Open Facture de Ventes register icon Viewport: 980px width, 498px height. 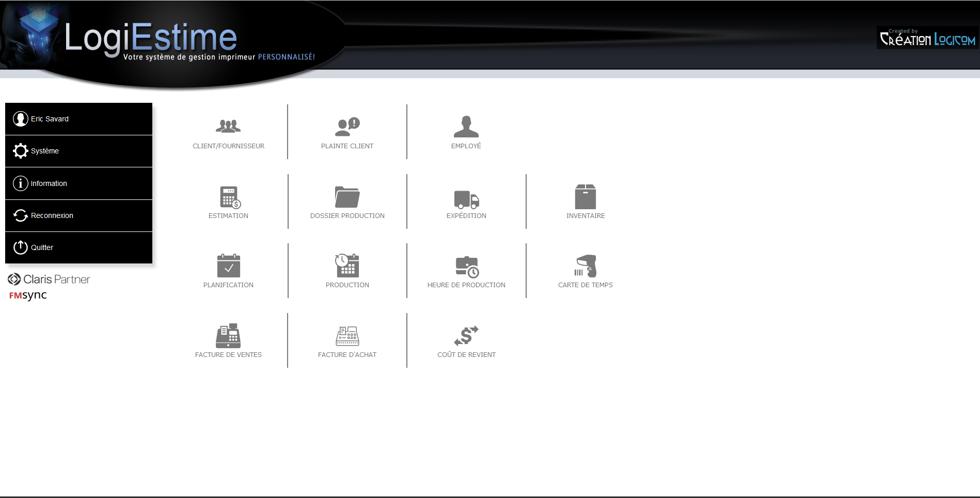[228, 336]
